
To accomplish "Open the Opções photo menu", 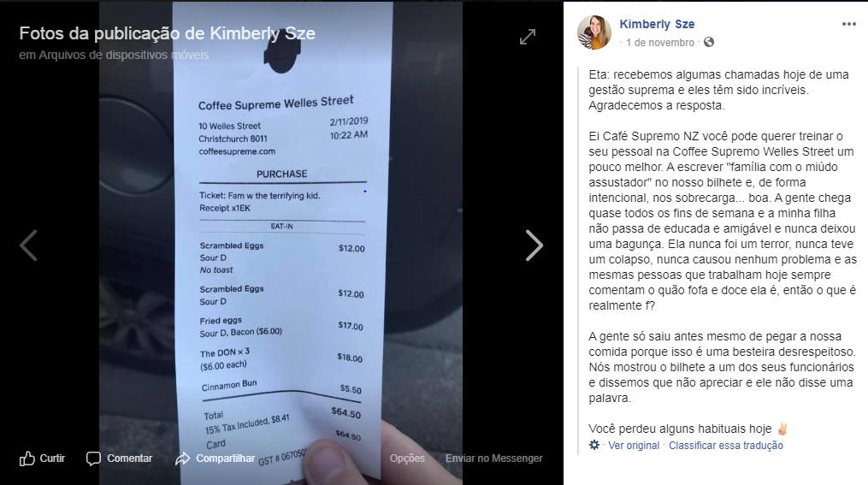I will [407, 458].
